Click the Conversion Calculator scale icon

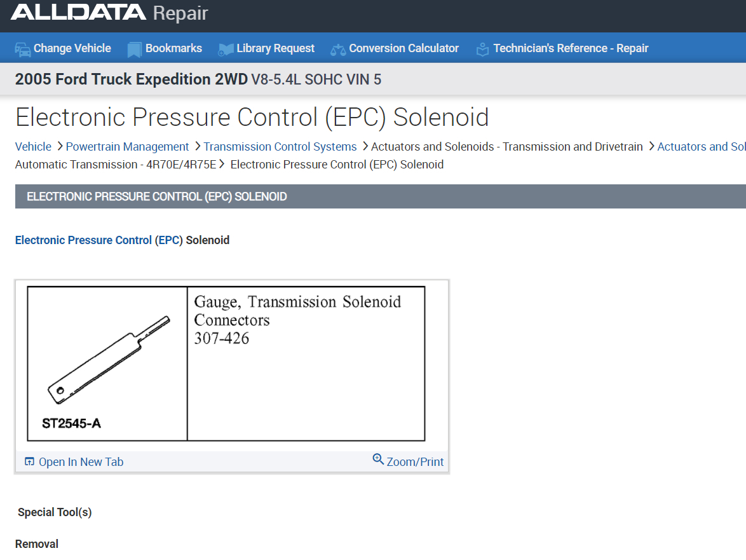point(338,49)
